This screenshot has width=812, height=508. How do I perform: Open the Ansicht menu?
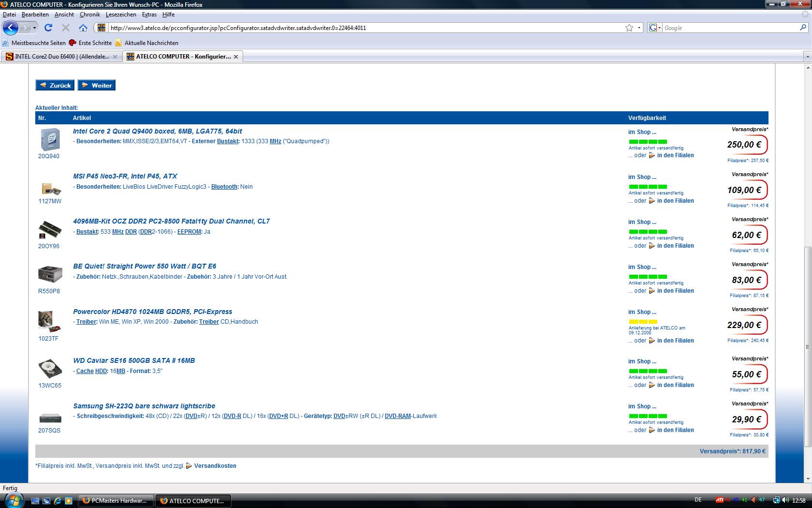click(x=64, y=15)
